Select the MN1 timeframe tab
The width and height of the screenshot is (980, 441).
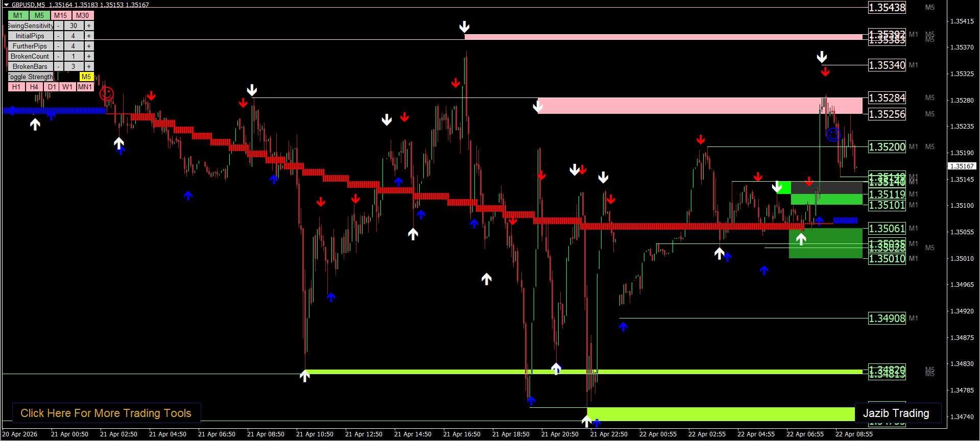pos(85,87)
